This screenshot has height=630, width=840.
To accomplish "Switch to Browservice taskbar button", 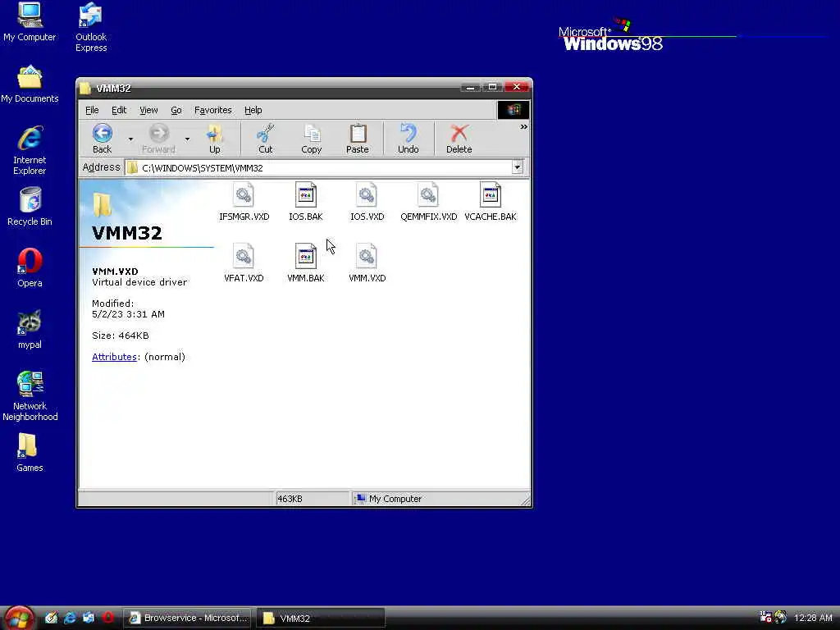I will coord(188,618).
